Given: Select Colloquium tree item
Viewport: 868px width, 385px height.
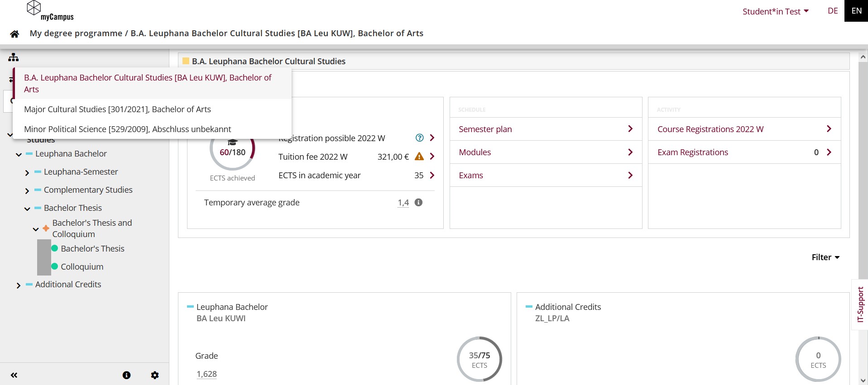Looking at the screenshot, I should point(82,266).
